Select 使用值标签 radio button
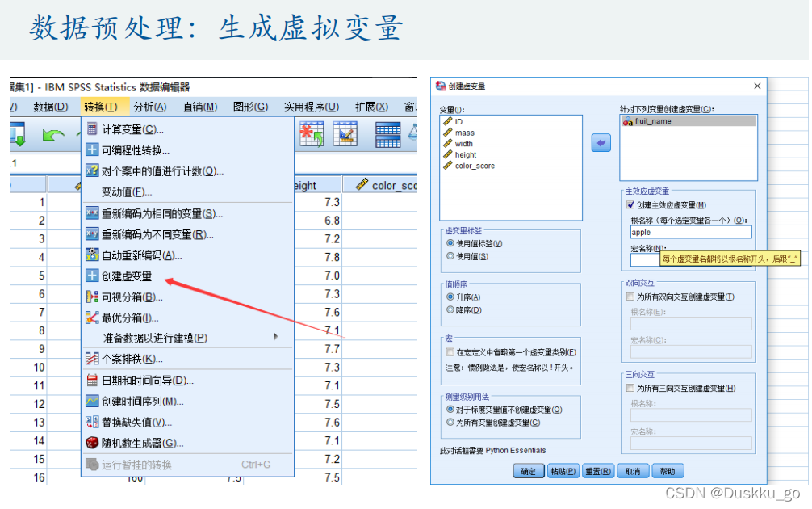Screen dimensions: 812x509 pyautogui.click(x=450, y=243)
